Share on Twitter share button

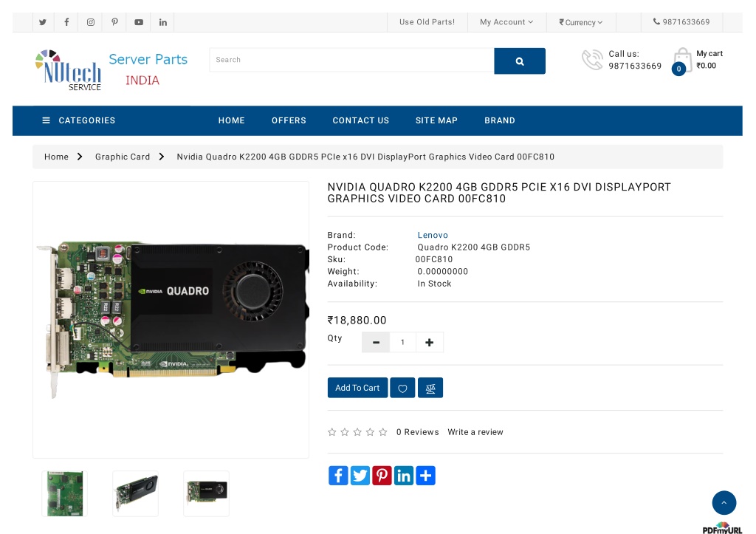click(x=360, y=476)
